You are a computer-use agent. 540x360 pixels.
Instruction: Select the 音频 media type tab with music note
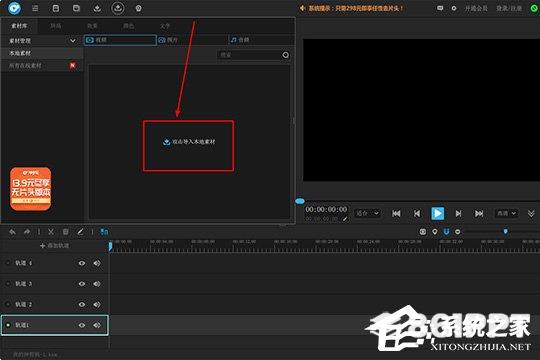[261, 40]
